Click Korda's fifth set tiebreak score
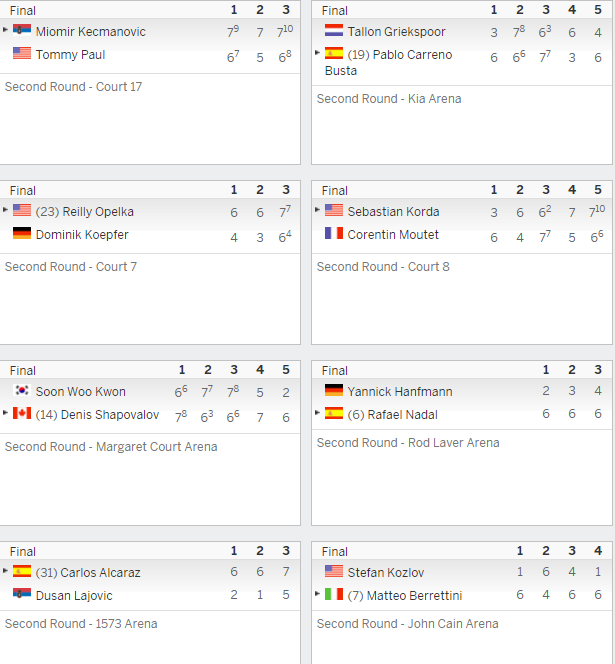The image size is (615, 664). [x=597, y=211]
